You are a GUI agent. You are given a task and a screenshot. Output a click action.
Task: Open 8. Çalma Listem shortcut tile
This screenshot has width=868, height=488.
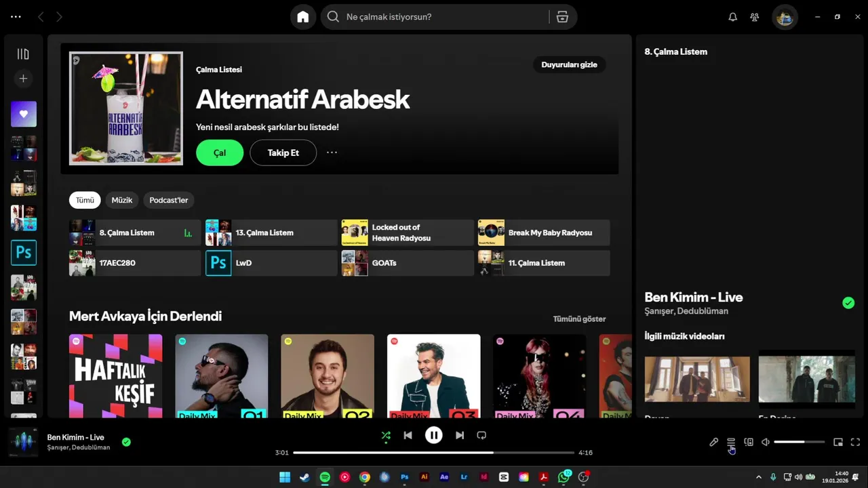coord(135,232)
